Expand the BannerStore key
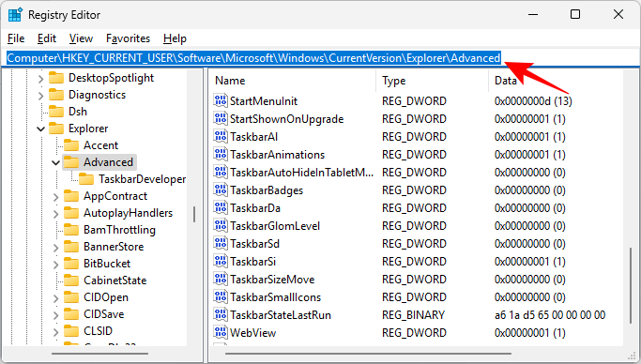 coord(55,247)
